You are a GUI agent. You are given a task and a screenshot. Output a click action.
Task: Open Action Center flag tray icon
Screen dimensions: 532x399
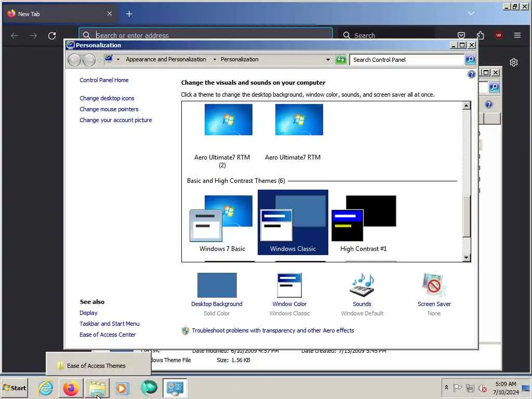coord(457,388)
